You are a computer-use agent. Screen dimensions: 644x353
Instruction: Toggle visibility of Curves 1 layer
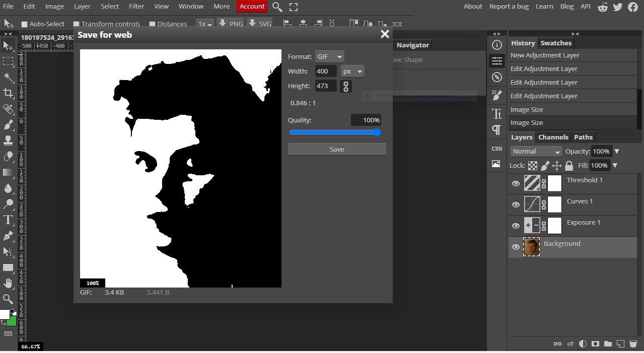click(x=516, y=205)
